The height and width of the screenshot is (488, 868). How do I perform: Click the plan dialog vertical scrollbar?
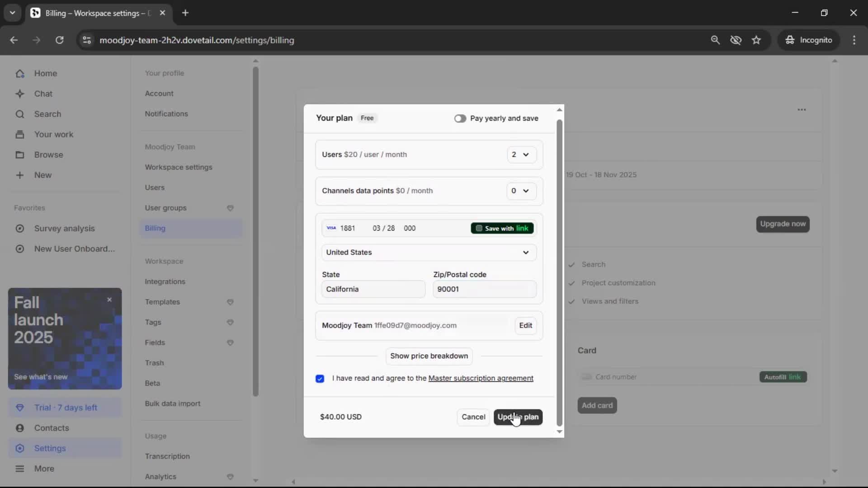pos(559,271)
